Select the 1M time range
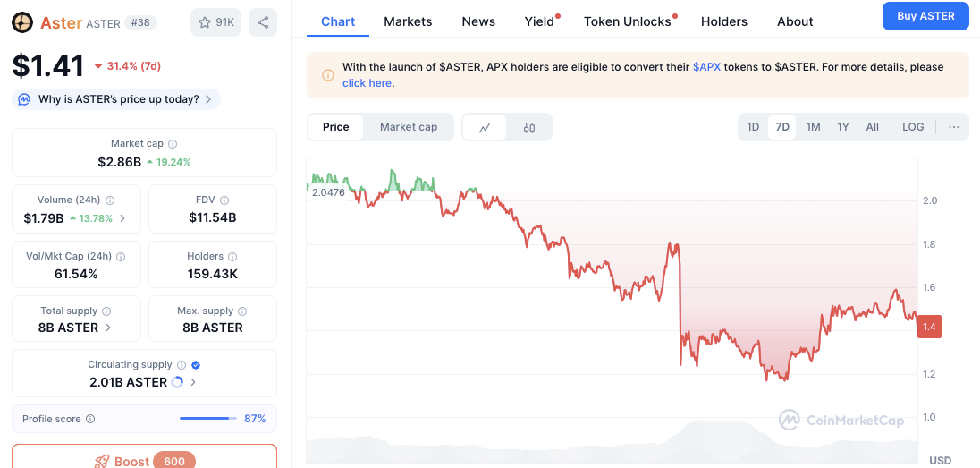Image resolution: width=980 pixels, height=468 pixels. point(813,127)
